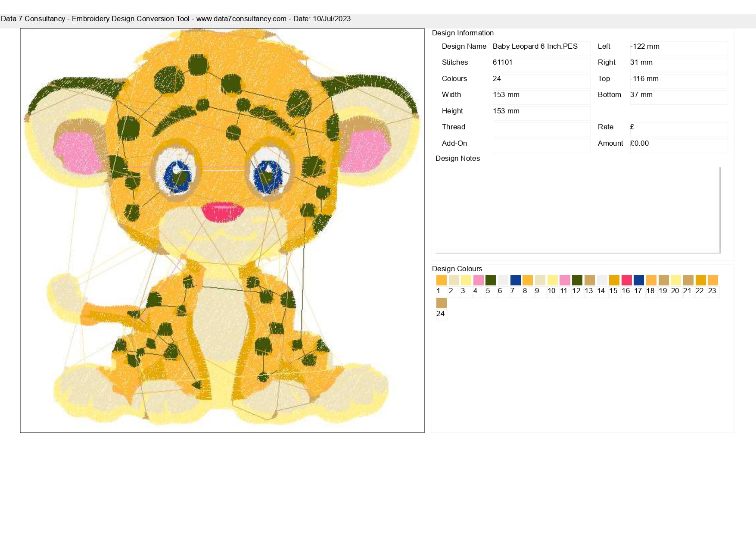The width and height of the screenshot is (756, 535).
Task: Select tan colour swatch number 21
Action: (688, 280)
